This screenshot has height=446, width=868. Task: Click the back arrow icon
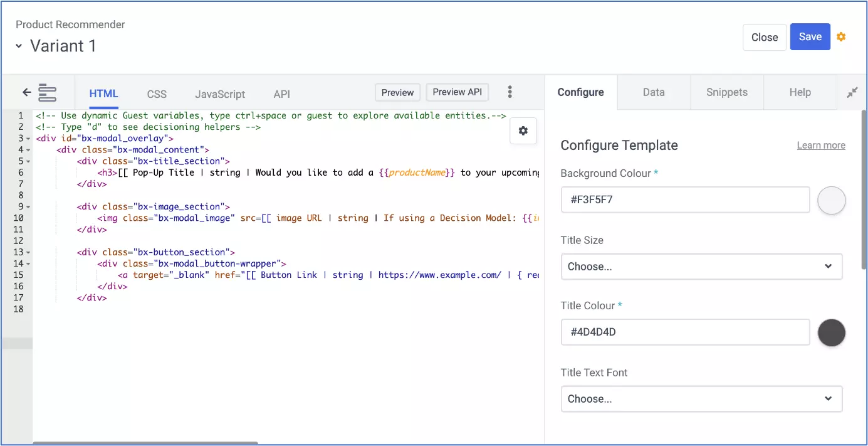[27, 92]
